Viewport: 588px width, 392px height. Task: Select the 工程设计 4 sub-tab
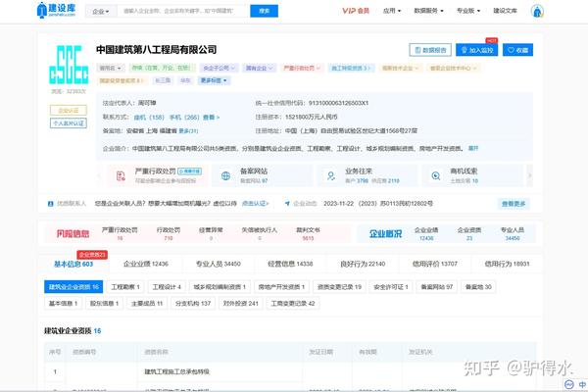click(167, 287)
